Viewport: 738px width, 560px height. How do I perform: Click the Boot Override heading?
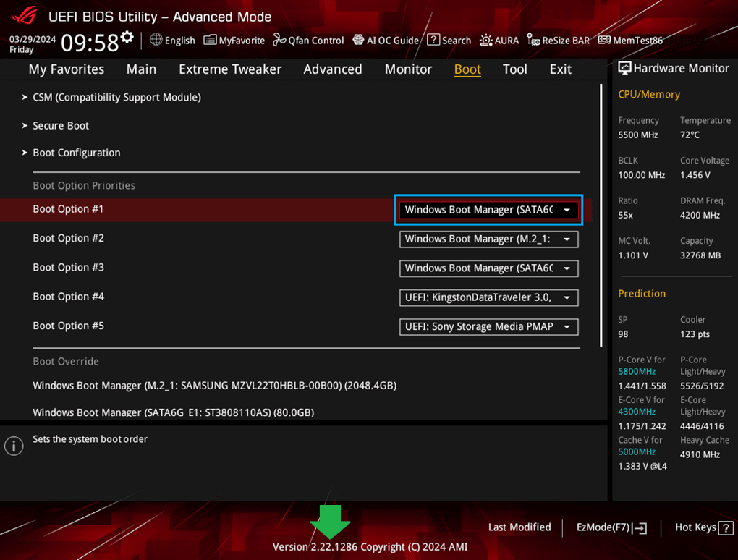tap(66, 362)
